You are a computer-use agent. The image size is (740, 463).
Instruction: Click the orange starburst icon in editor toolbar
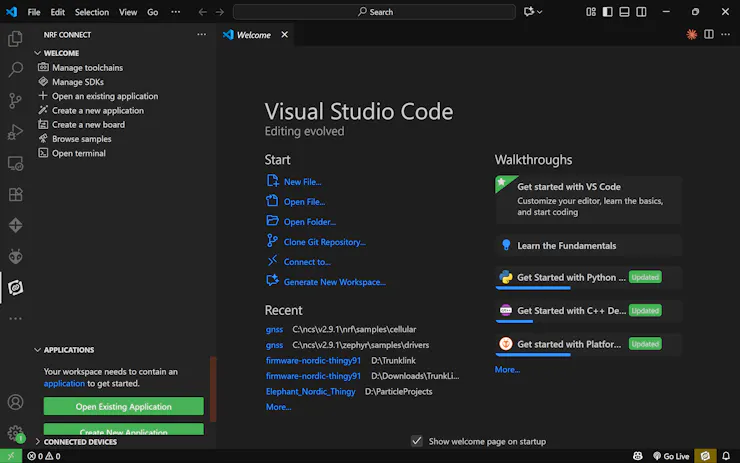tap(692, 34)
